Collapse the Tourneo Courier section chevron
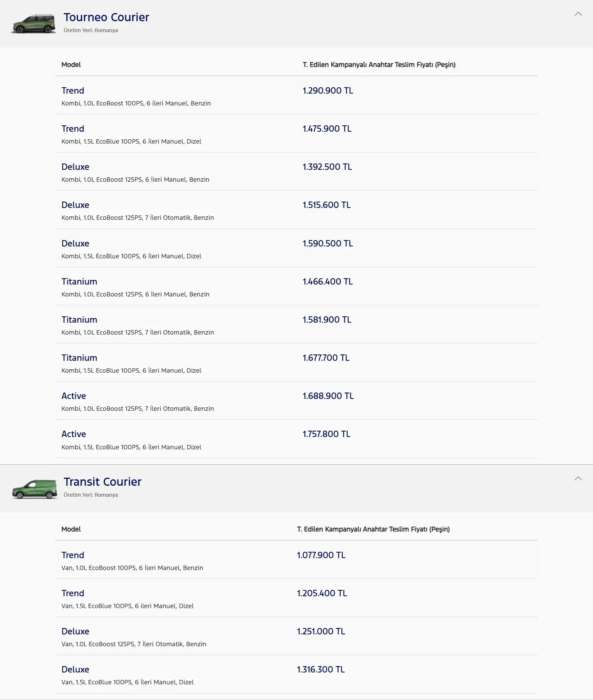 [578, 14]
